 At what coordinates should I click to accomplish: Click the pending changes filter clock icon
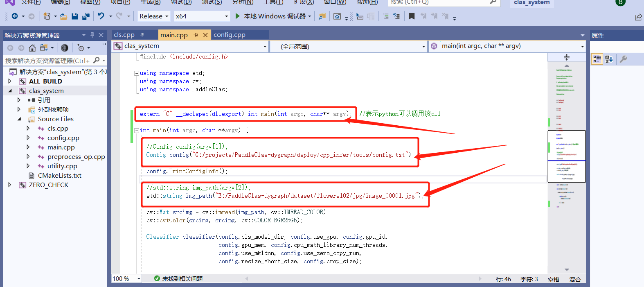[81, 48]
